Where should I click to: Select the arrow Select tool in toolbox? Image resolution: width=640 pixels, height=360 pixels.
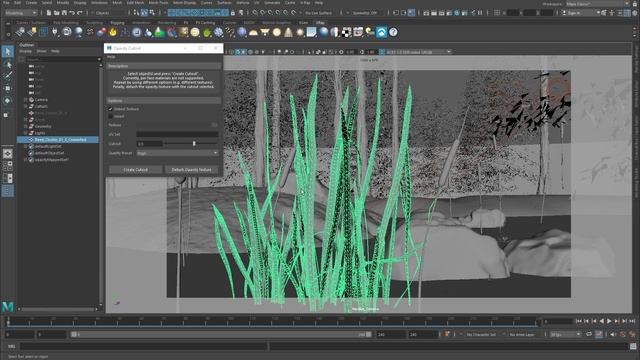(8, 51)
